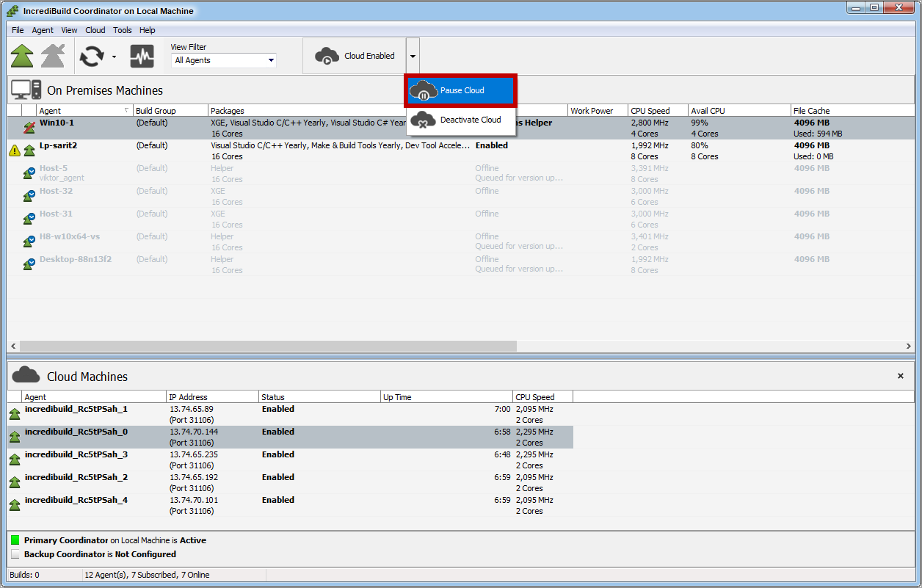Click the yellow warning icon beside Lp-sarit2
The height and width of the screenshot is (588, 922).
click(x=15, y=150)
